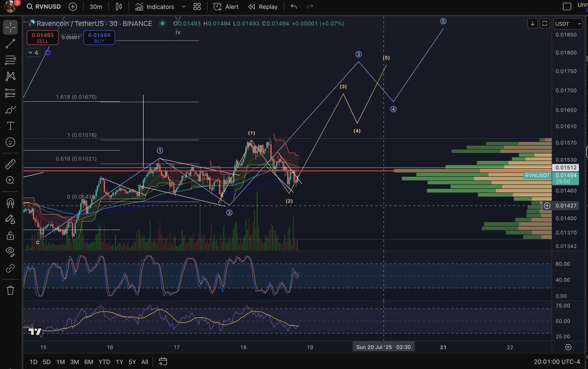Change the candlestick chart type
588x369 pixels.
[119, 7]
